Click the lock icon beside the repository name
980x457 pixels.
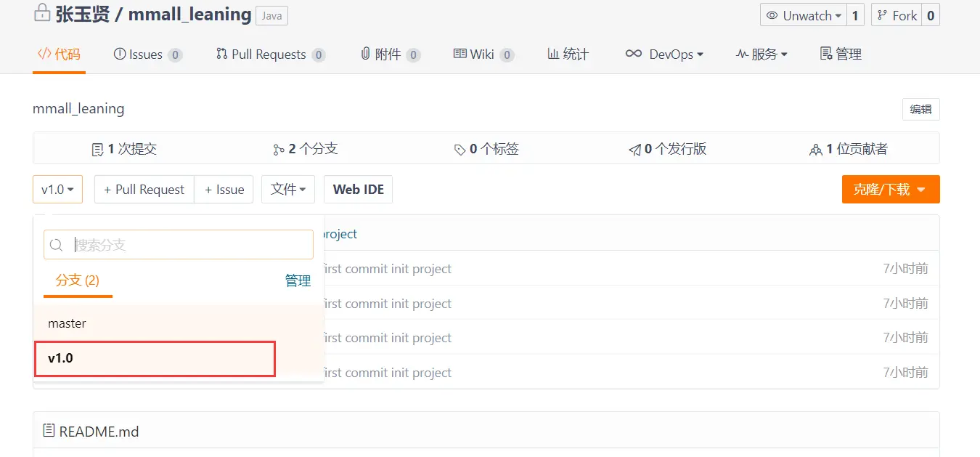point(42,12)
